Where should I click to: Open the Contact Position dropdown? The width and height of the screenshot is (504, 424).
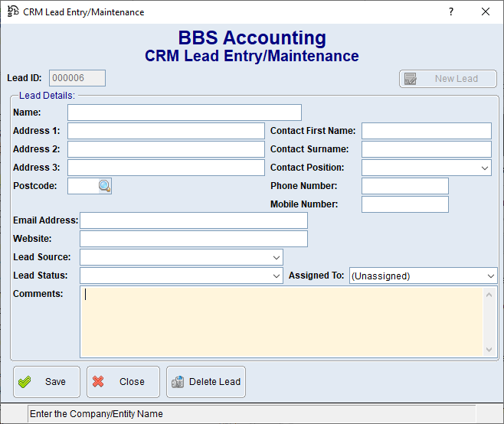[485, 168]
